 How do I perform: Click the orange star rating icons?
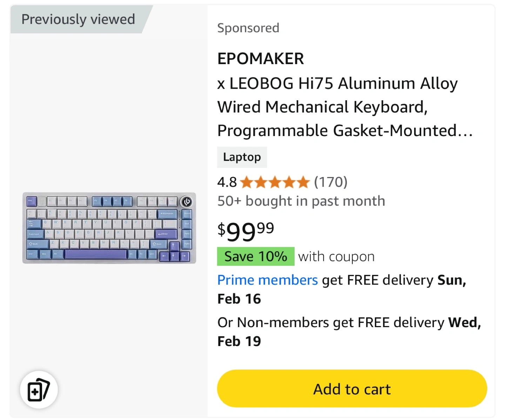pyautogui.click(x=275, y=182)
